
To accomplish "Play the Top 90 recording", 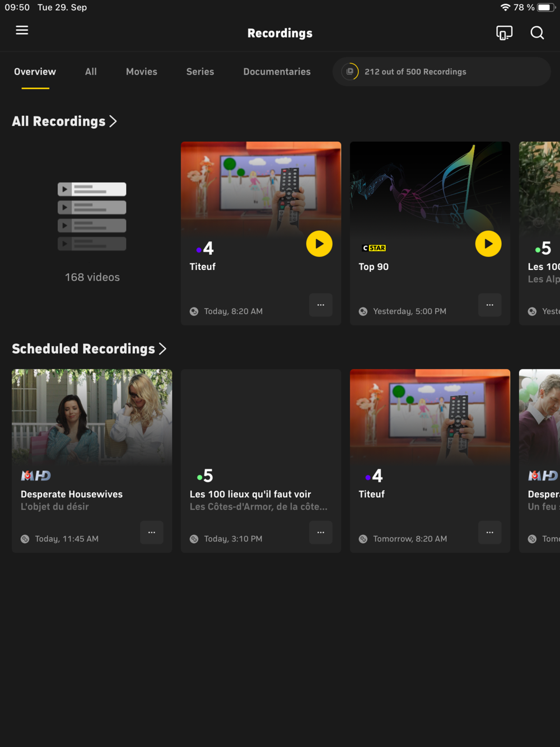I will [488, 244].
